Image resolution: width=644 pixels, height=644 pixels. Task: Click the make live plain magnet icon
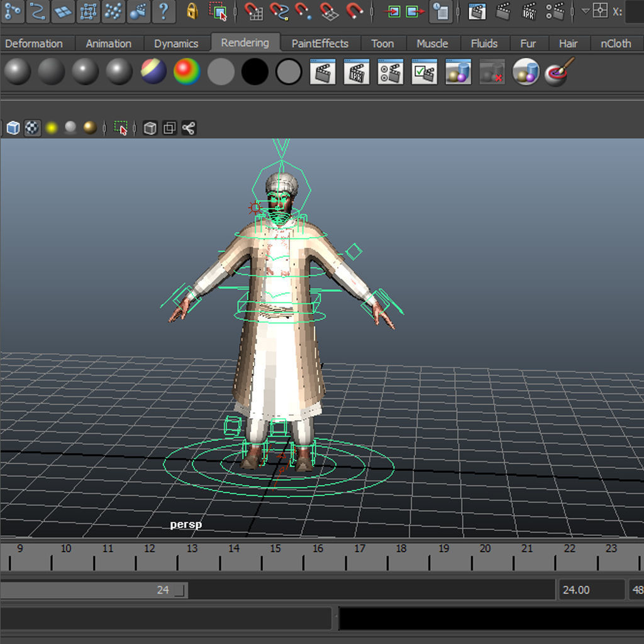tap(355, 11)
